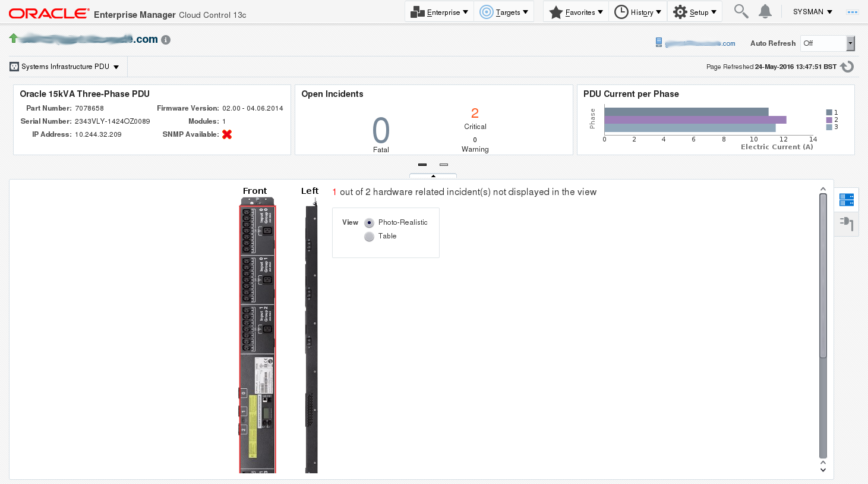The image size is (868, 484).
Task: Open the Favorites menu
Action: pos(576,12)
